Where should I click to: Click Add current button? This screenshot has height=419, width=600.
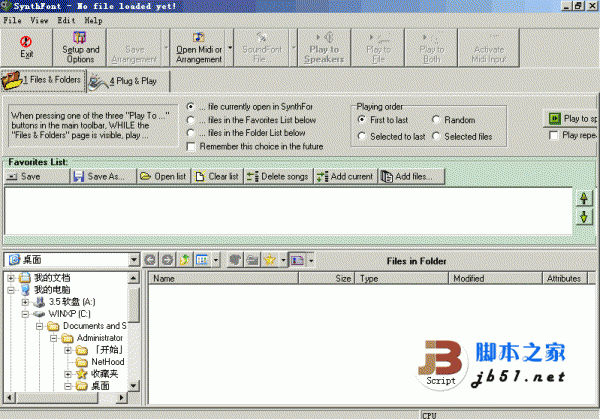345,176
